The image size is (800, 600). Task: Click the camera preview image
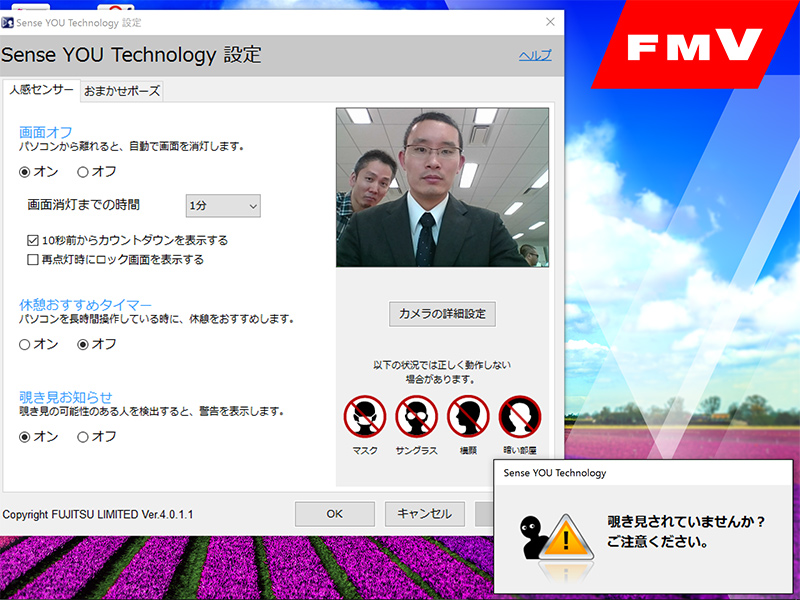[x=442, y=187]
